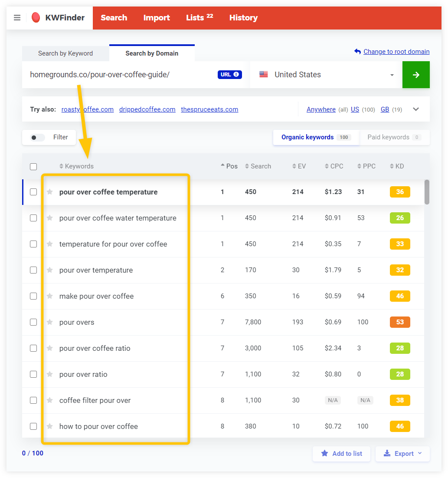Viewport: 448px width, 478px height.
Task: Open the hamburger menu icon
Action: [17, 18]
